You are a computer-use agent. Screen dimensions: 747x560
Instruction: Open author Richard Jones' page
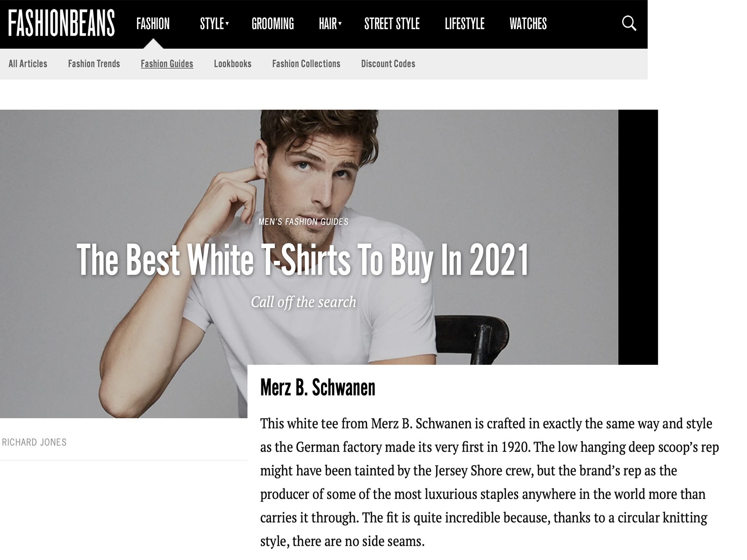(x=34, y=442)
